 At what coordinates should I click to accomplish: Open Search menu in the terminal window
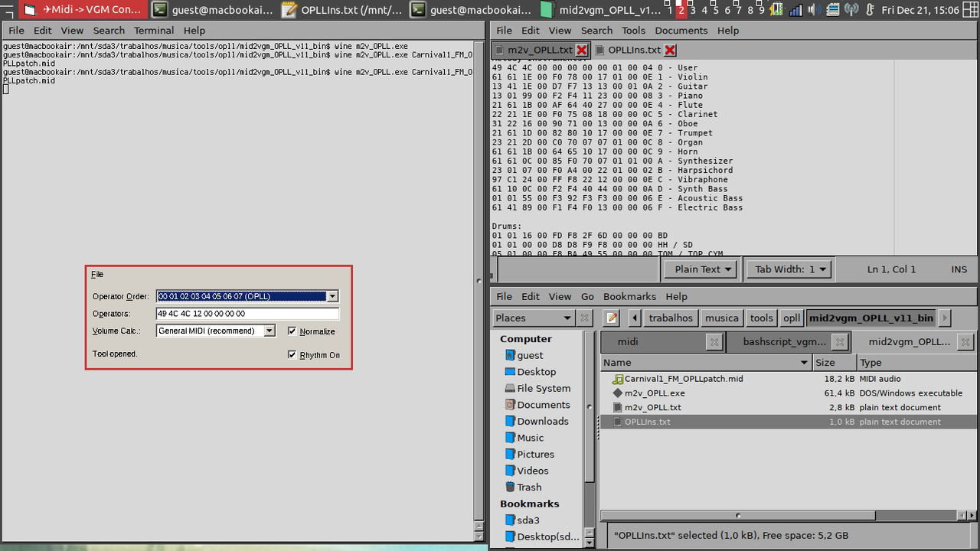pos(109,31)
